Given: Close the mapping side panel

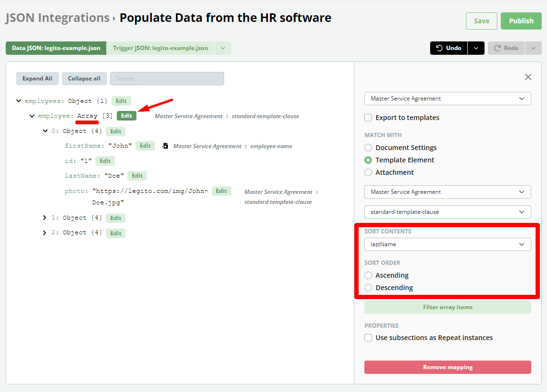Looking at the screenshot, I should 528,77.
